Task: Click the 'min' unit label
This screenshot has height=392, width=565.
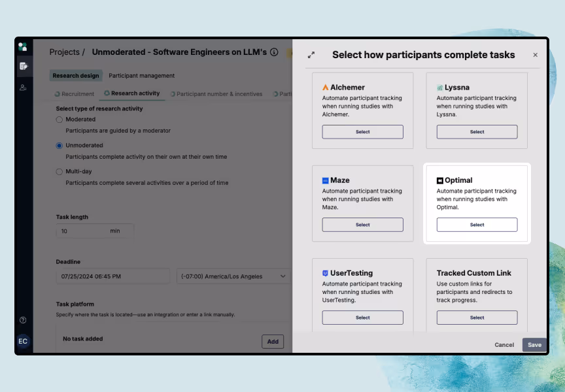Action: [115, 231]
